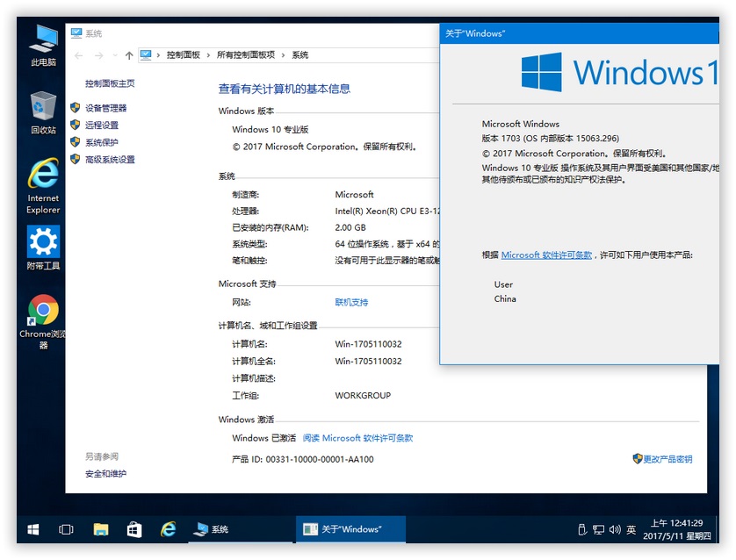Open Microsoft 软件许可条款 link in About dialog
Screen dimensions: 736x560
point(546,255)
